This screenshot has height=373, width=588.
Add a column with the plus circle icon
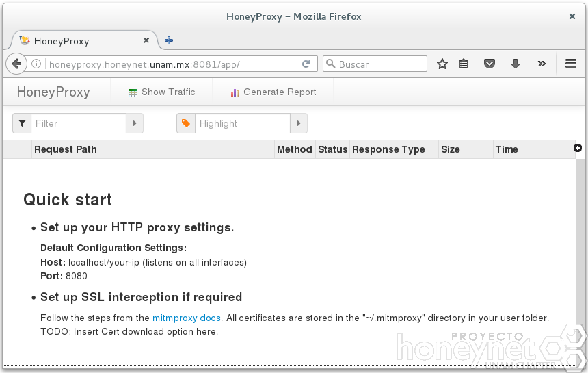click(x=578, y=148)
